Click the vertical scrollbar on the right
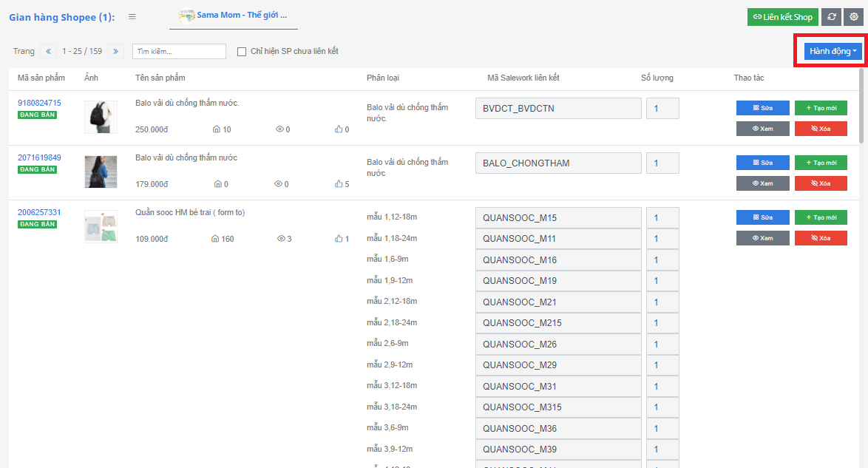868x468 pixels. [862, 107]
